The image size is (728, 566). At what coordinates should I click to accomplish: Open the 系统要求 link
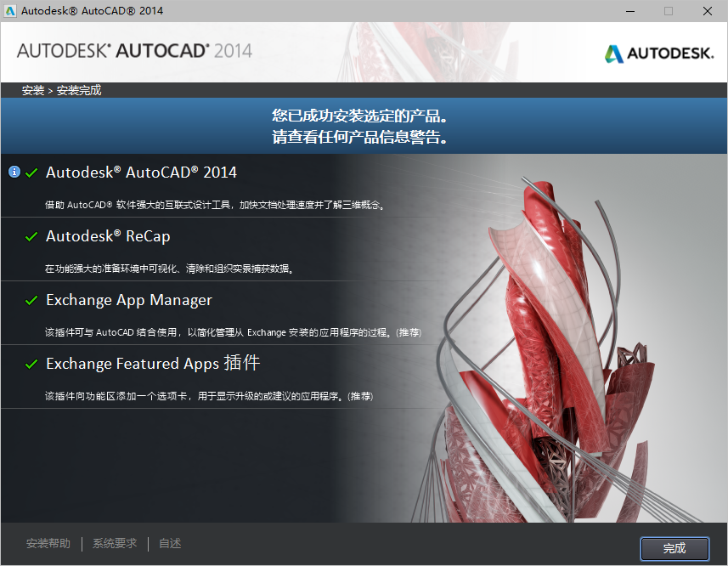114,543
